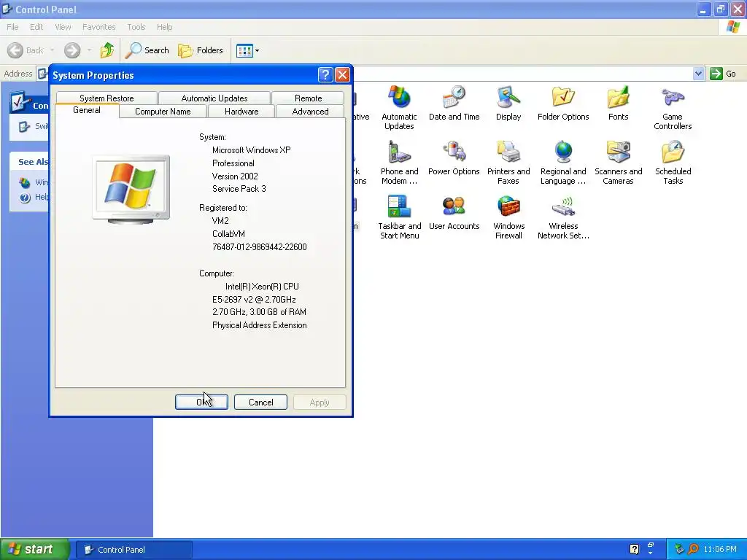Switch to the Remote tab
Image resolution: width=747 pixels, height=560 pixels.
309,98
